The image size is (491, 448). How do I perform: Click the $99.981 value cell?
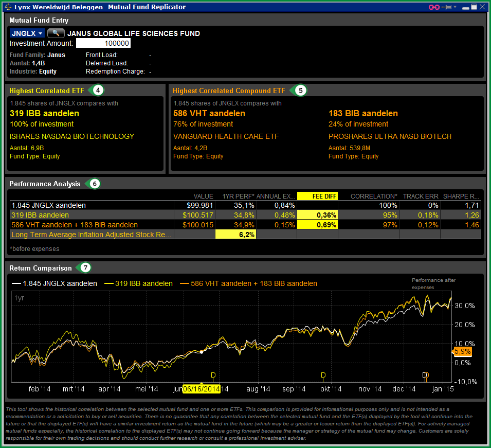(194, 205)
